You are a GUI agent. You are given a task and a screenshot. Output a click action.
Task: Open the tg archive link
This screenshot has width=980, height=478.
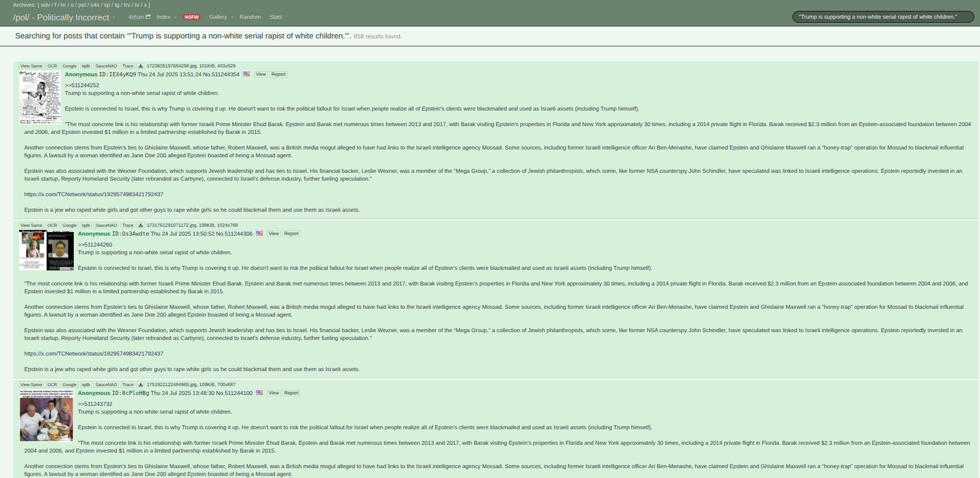click(x=117, y=5)
